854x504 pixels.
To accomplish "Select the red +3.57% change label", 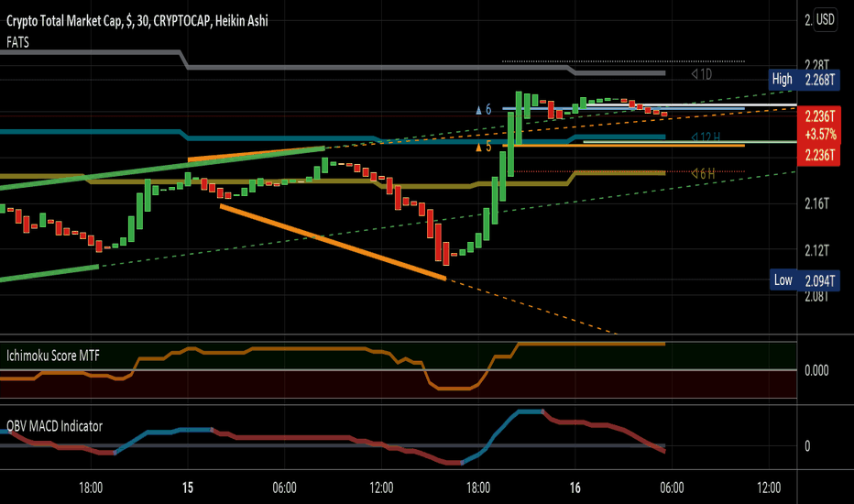I will click(x=820, y=134).
